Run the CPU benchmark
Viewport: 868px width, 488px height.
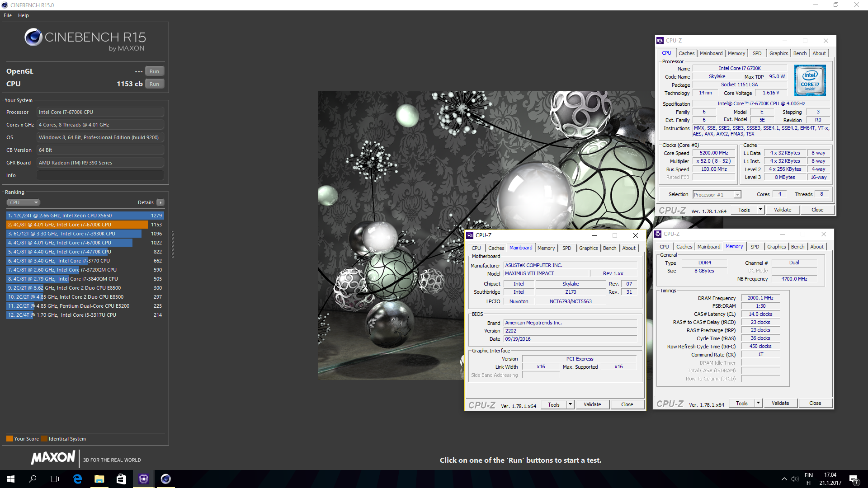coord(155,84)
